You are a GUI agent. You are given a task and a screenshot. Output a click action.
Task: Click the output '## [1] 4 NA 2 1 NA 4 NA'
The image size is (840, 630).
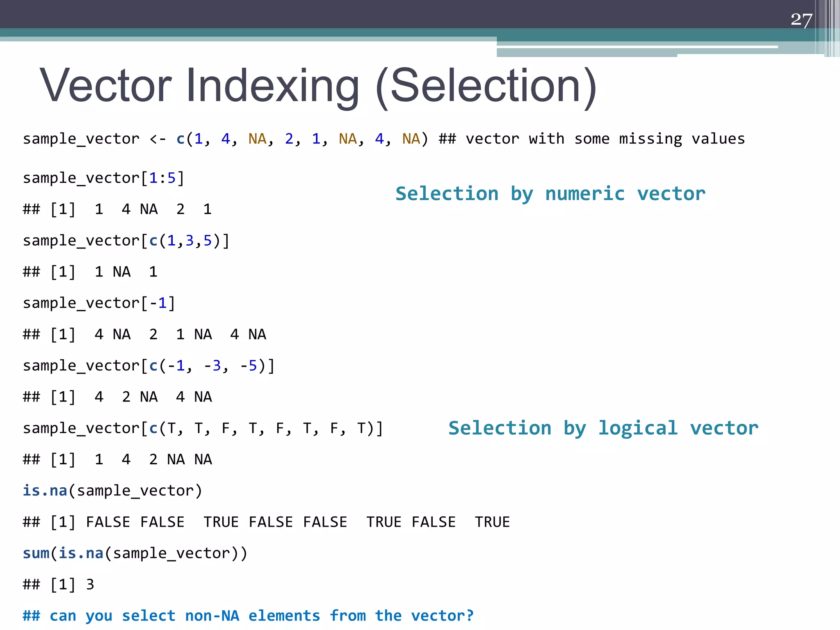click(x=144, y=335)
